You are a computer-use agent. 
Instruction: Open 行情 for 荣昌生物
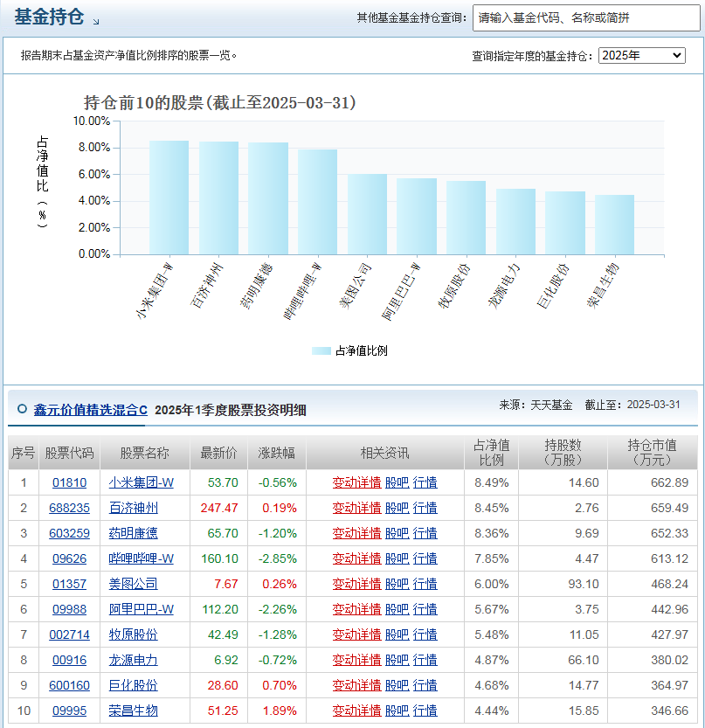click(425, 711)
